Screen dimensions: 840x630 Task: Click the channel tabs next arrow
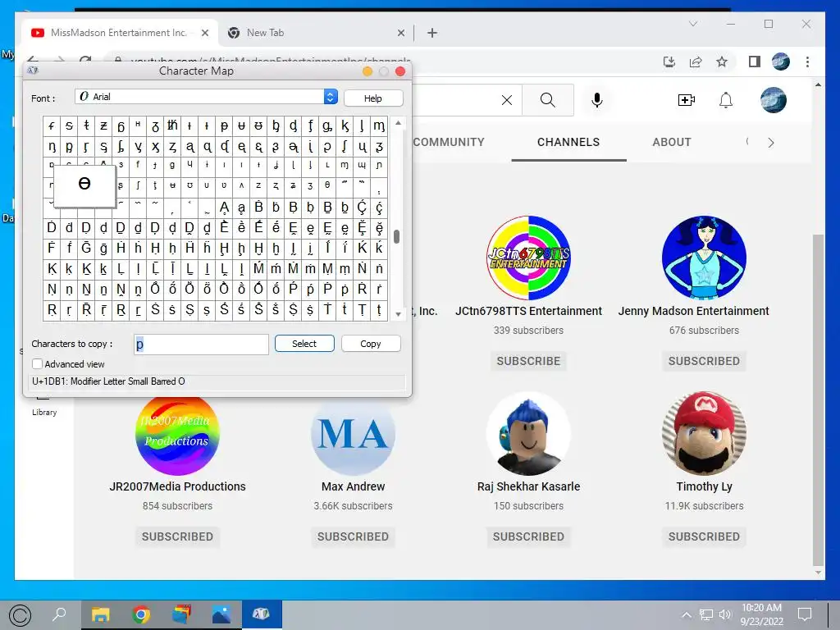(x=770, y=143)
